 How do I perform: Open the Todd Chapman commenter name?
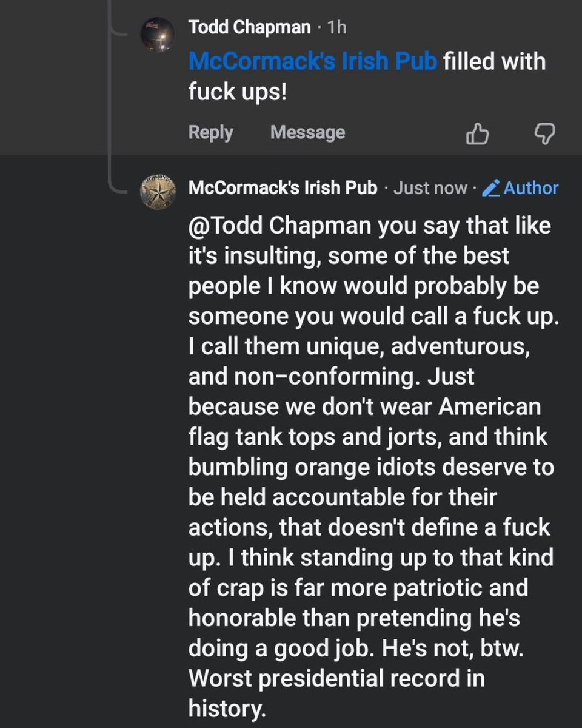[249, 27]
